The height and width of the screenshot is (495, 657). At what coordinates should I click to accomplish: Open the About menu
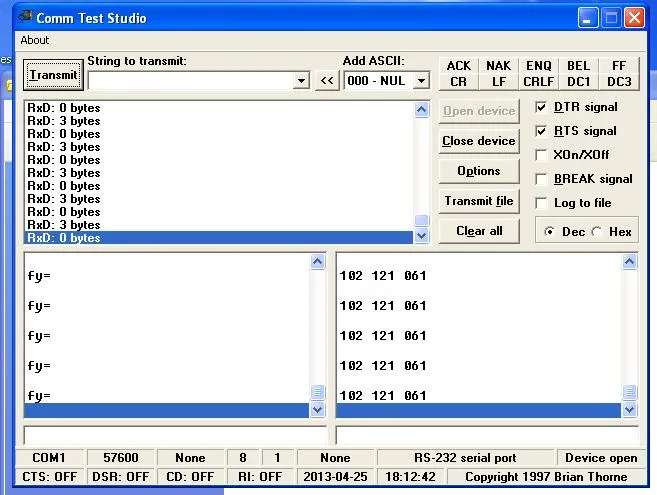point(35,40)
